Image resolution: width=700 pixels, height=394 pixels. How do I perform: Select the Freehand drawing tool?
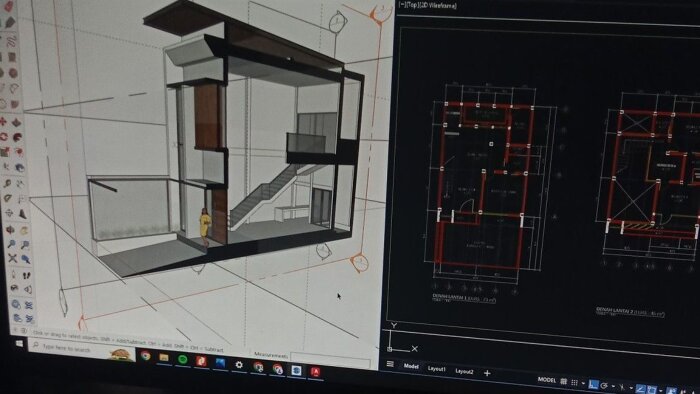pyautogui.click(x=12, y=41)
